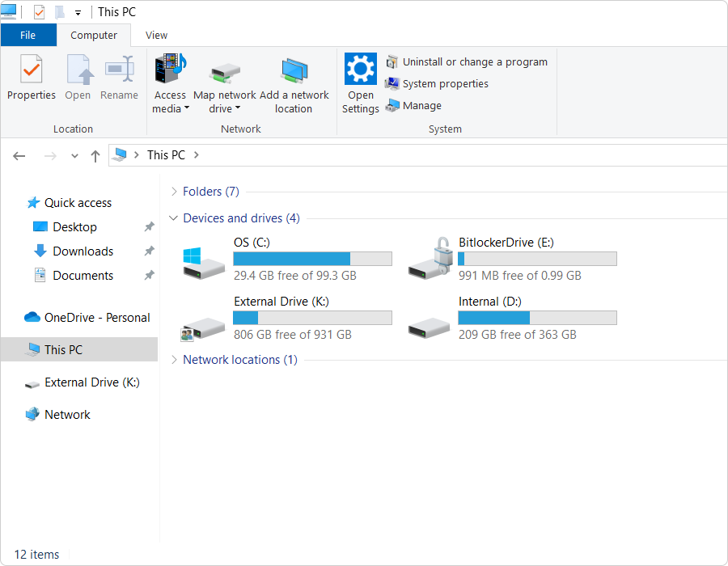Switch to the View ribbon tab
This screenshot has height=566, width=728.
pos(156,36)
